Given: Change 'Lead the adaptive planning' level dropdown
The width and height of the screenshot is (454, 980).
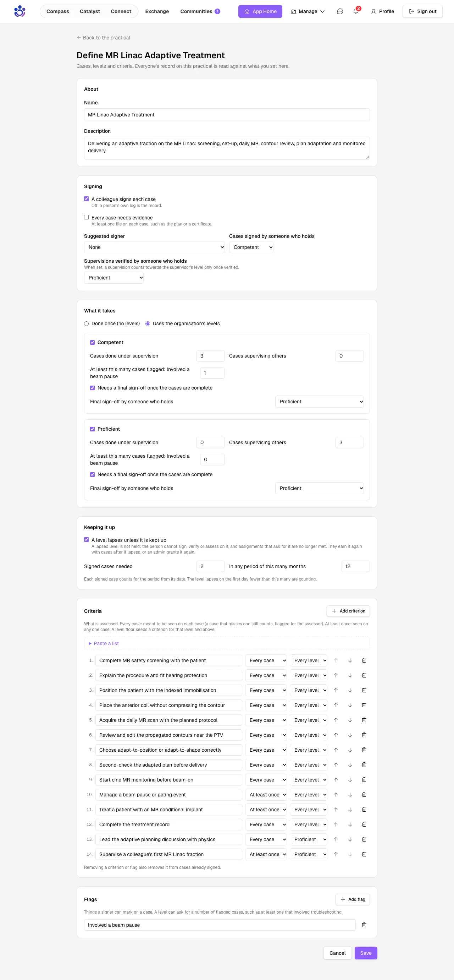Looking at the screenshot, I should click(309, 839).
